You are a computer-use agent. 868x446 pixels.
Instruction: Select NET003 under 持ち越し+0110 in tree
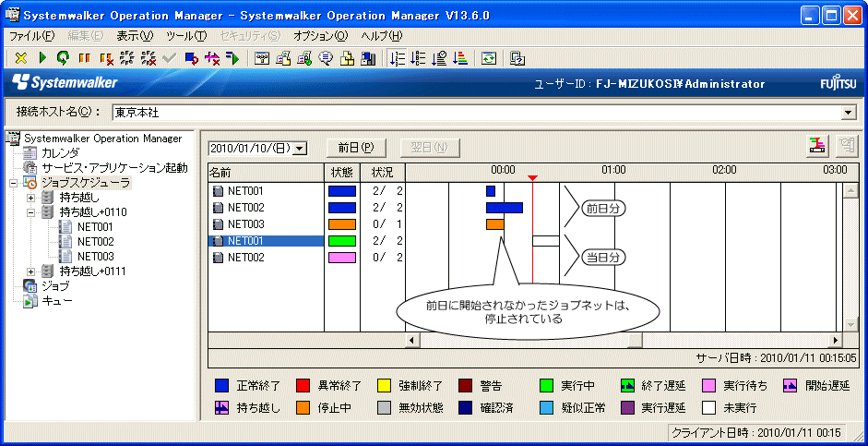pyautogui.click(x=96, y=257)
